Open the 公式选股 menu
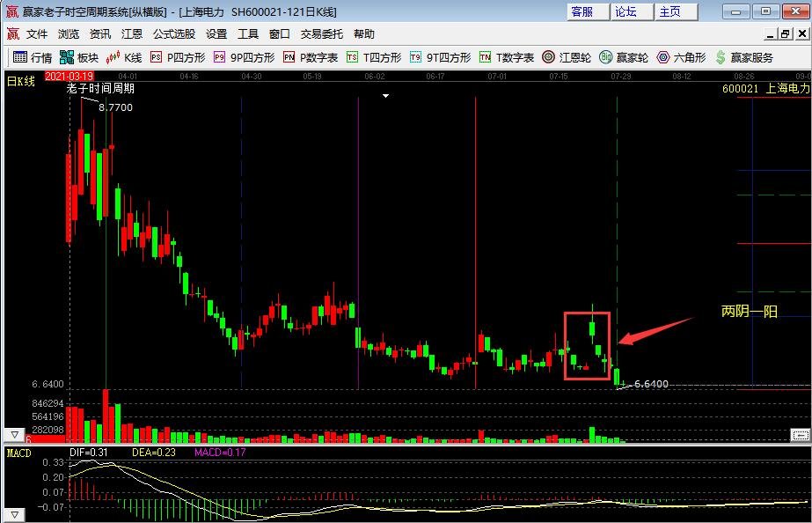The image size is (812, 523). click(x=174, y=33)
